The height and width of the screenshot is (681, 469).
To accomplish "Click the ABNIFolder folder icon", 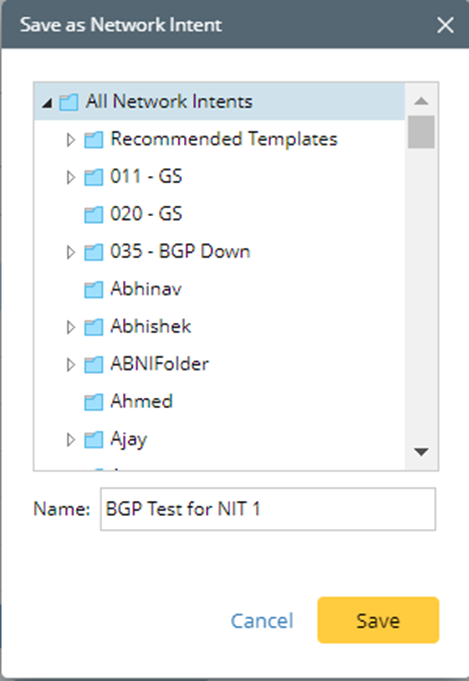I will pos(93,365).
